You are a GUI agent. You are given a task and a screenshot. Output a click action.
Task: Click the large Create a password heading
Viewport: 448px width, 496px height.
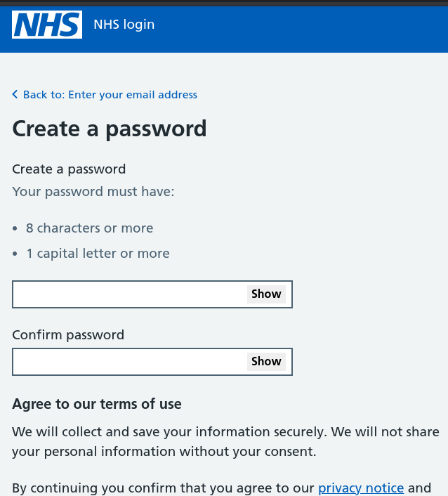click(110, 129)
